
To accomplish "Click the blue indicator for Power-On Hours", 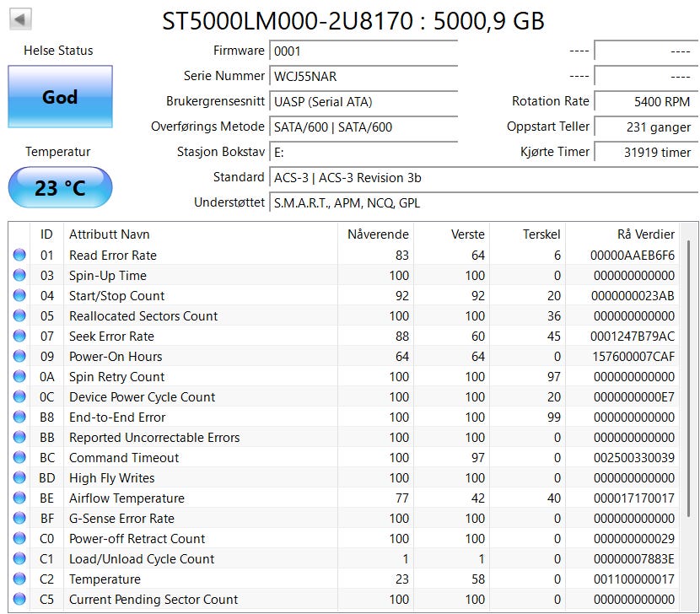I will point(19,357).
